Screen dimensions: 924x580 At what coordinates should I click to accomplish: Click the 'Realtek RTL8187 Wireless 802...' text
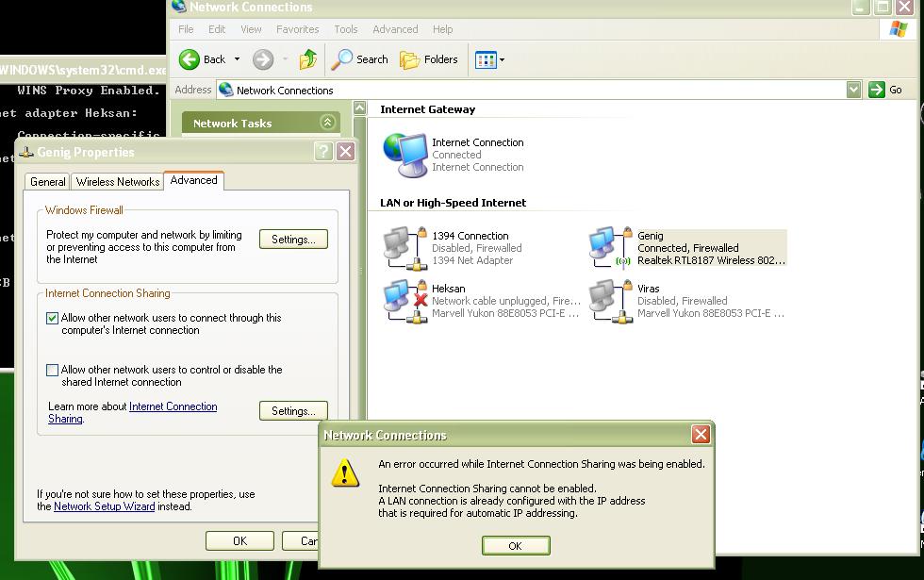711,260
